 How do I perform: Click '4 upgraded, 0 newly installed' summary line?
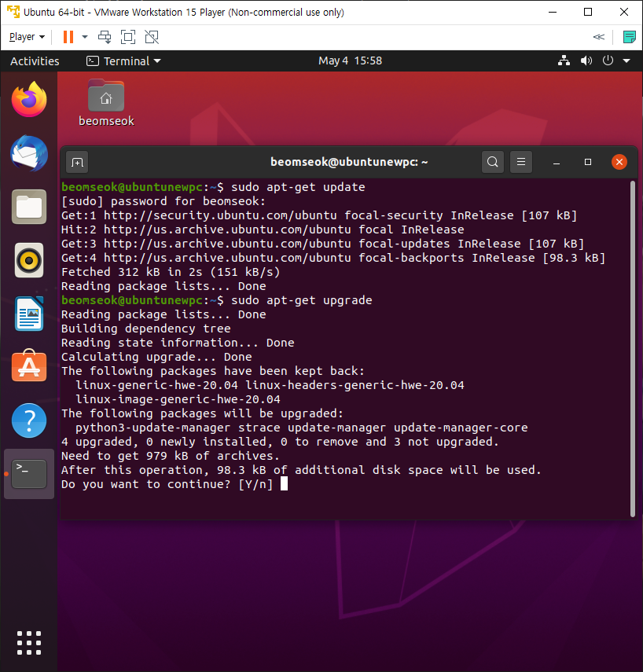(x=280, y=442)
